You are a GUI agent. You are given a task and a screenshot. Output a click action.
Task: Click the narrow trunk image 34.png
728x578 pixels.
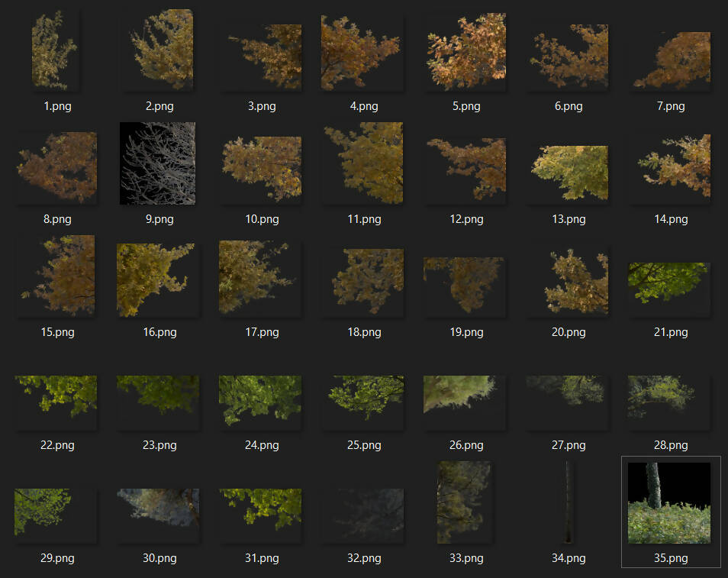point(567,503)
